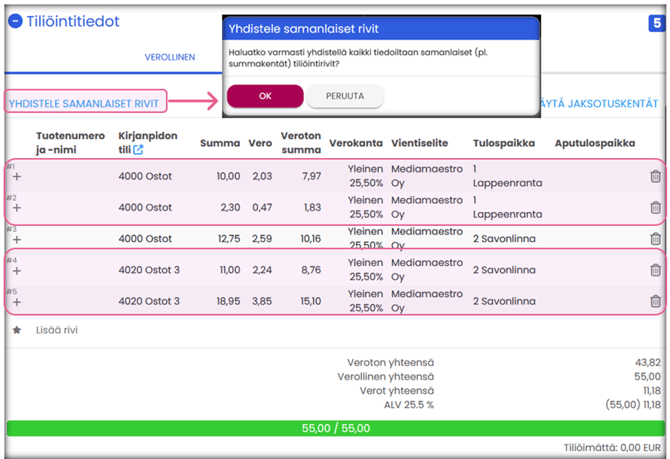Confirm merge with OK button
This screenshot has height=459, width=670.
coord(265,96)
